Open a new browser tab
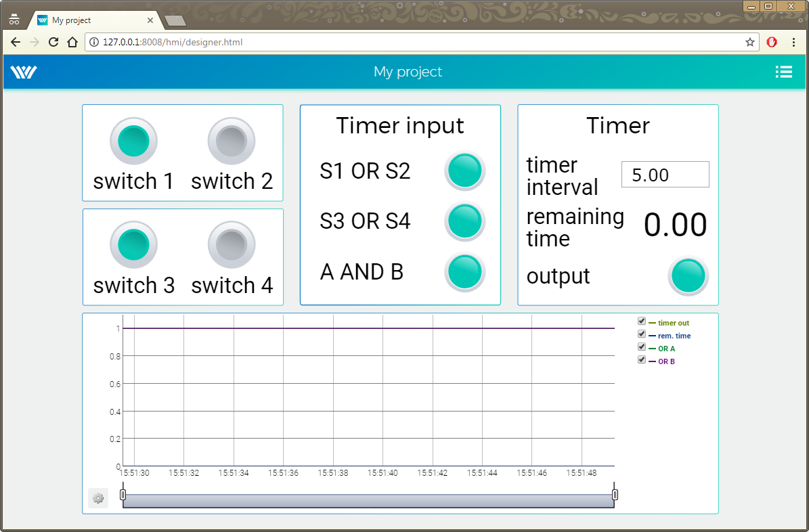809x532 pixels. point(175,20)
